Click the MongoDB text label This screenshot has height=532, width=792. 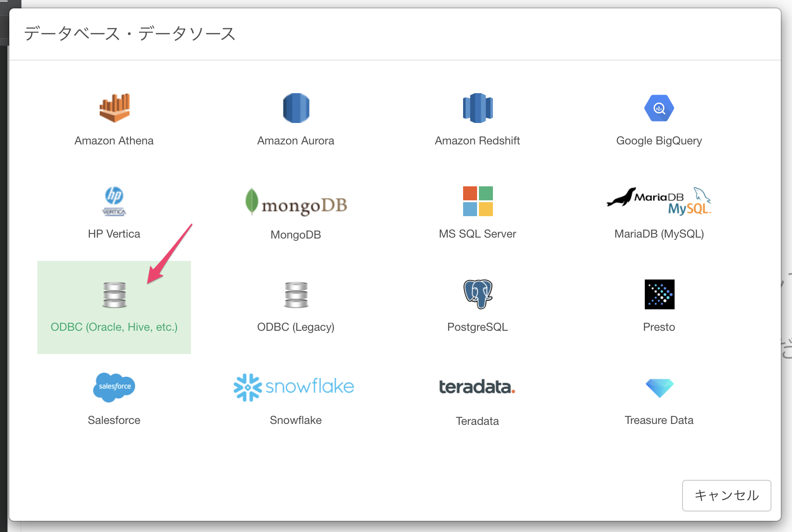(x=296, y=235)
